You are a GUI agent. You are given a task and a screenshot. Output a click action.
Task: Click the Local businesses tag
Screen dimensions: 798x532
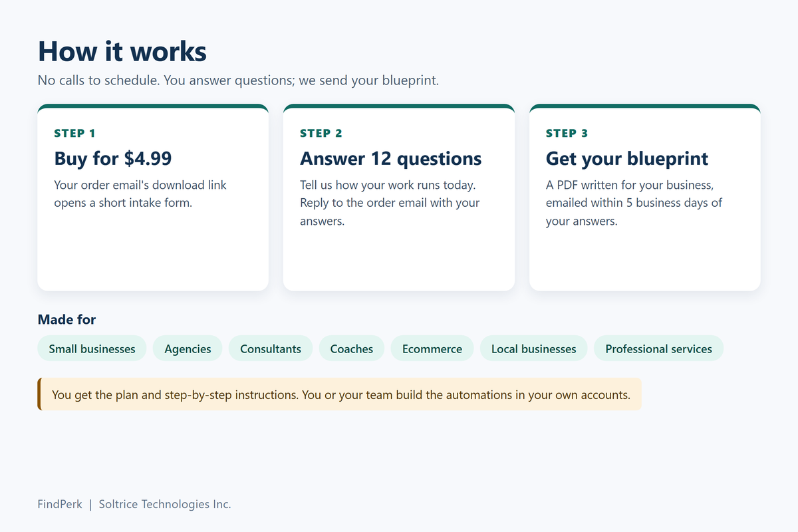pos(534,348)
